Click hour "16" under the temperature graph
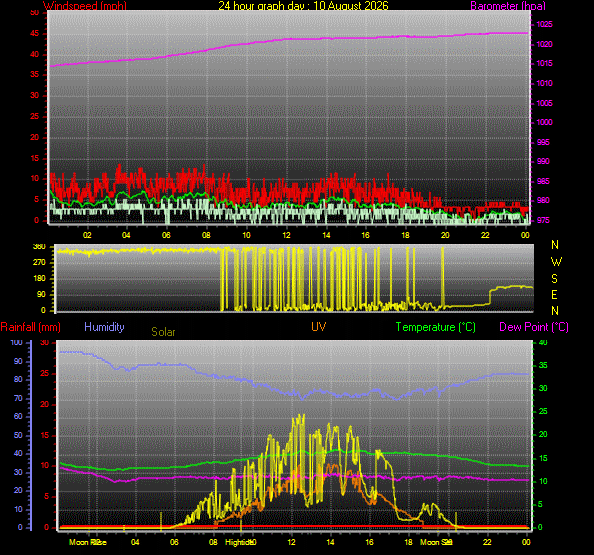Image resolution: width=594 pixels, height=555 pixels. pyautogui.click(x=369, y=542)
